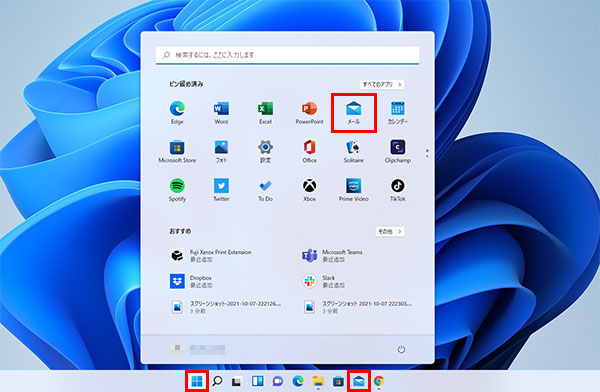600x392 pixels.
Task: Open Task View on the taskbar
Action: coord(237,381)
